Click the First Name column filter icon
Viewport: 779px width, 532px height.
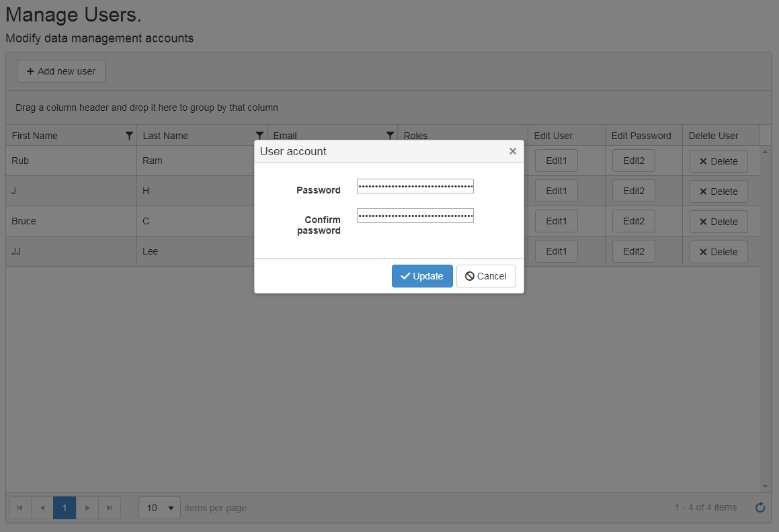click(x=130, y=136)
